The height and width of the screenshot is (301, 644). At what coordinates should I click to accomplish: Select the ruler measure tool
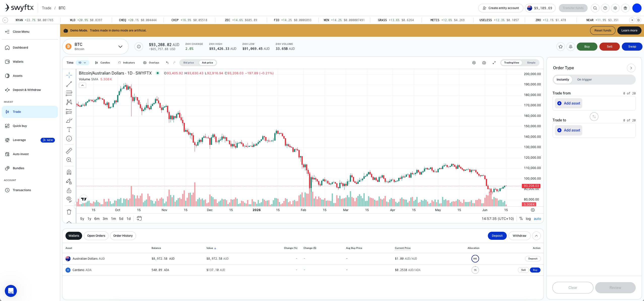pyautogui.click(x=69, y=151)
